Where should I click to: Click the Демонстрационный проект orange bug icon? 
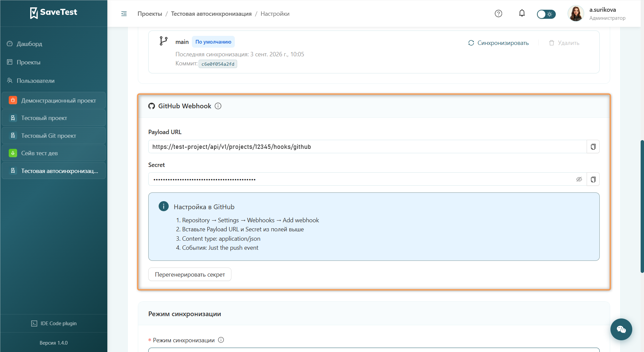tap(13, 100)
